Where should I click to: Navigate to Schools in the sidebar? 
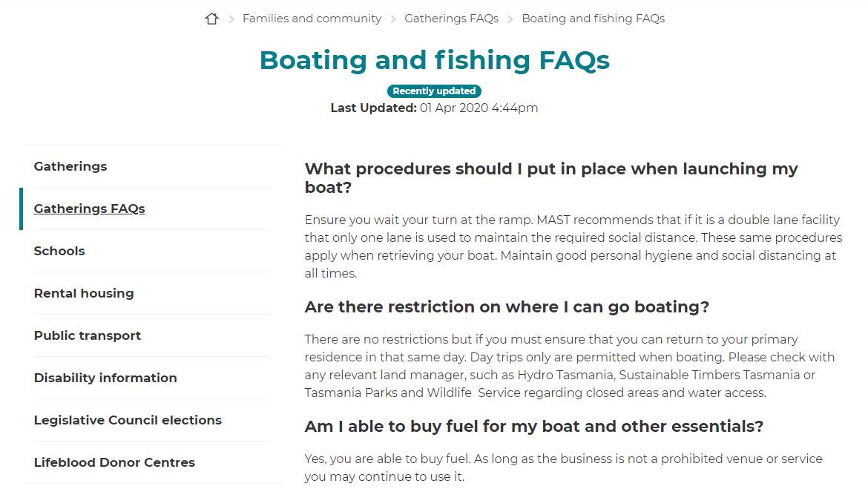point(59,251)
